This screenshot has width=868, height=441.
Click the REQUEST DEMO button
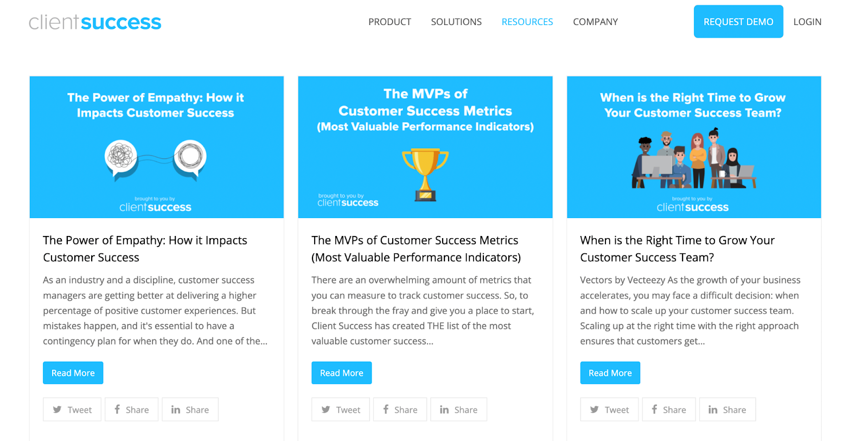pyautogui.click(x=738, y=21)
